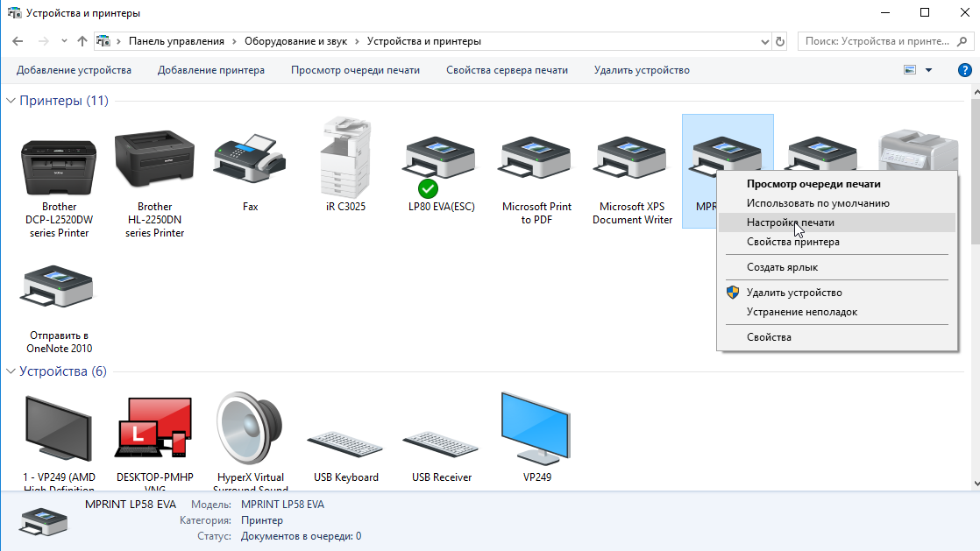The width and height of the screenshot is (980, 551).
Task: Select the Отправить в OneNote 2010 printer
Action: (58, 286)
